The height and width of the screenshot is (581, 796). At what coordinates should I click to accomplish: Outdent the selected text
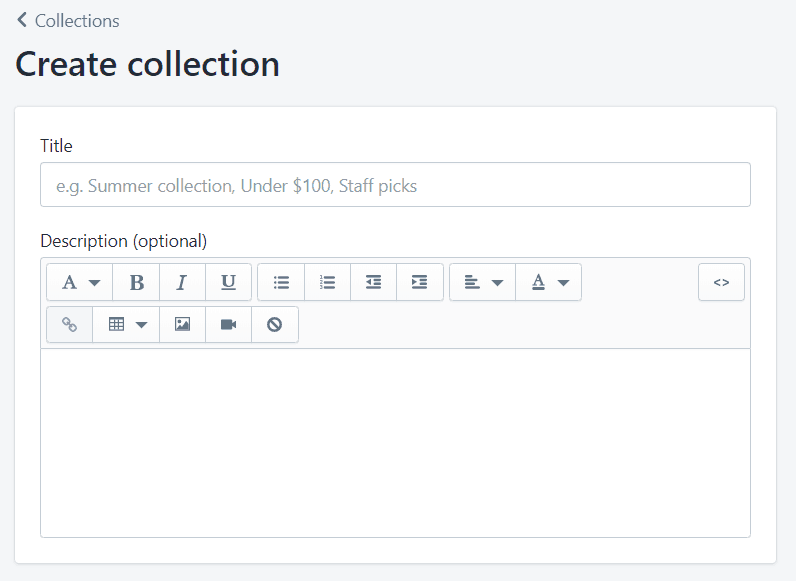[x=374, y=282]
